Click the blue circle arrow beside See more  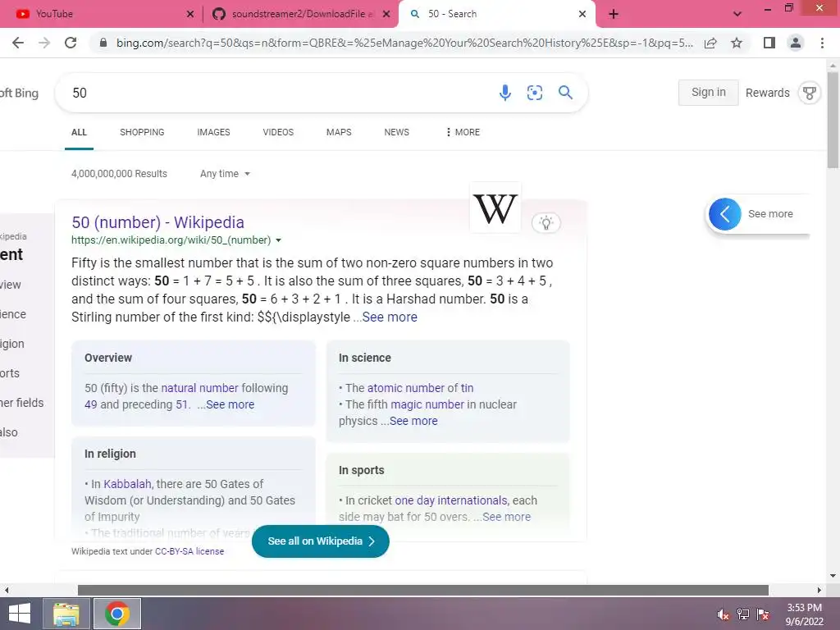(725, 214)
